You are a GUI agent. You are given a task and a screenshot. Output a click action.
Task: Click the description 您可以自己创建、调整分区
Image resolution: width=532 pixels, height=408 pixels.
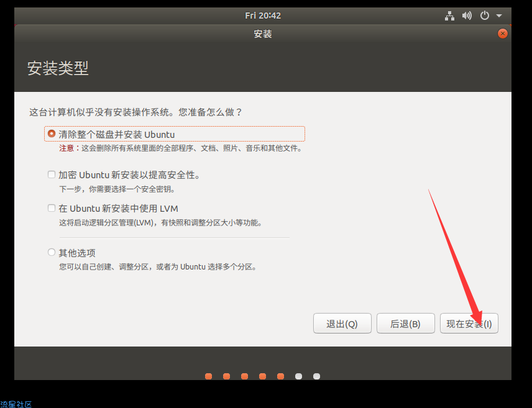click(x=158, y=267)
